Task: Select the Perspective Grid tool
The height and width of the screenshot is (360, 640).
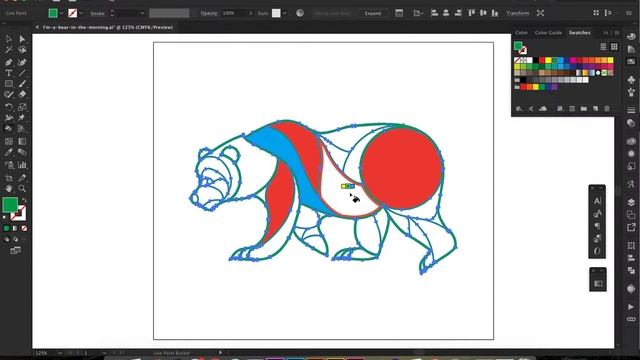Action: (22, 129)
